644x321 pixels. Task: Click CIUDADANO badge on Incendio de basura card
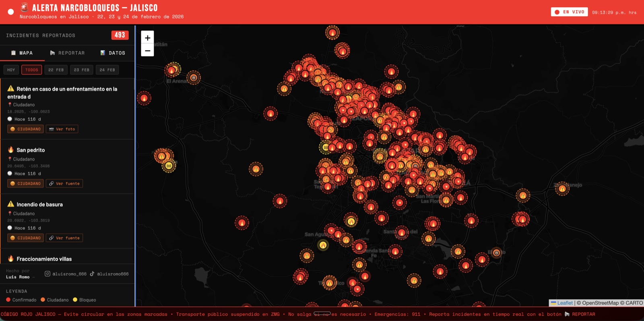[x=25, y=238]
